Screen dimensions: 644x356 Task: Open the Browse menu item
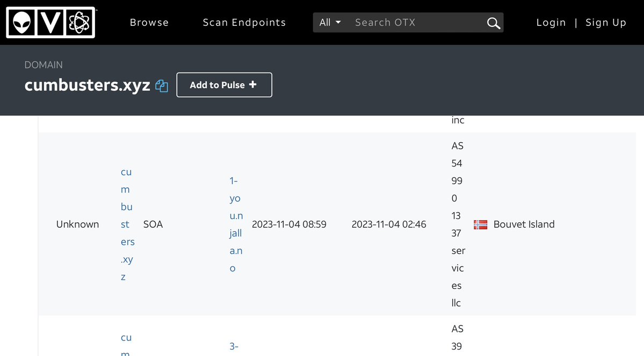tap(149, 23)
